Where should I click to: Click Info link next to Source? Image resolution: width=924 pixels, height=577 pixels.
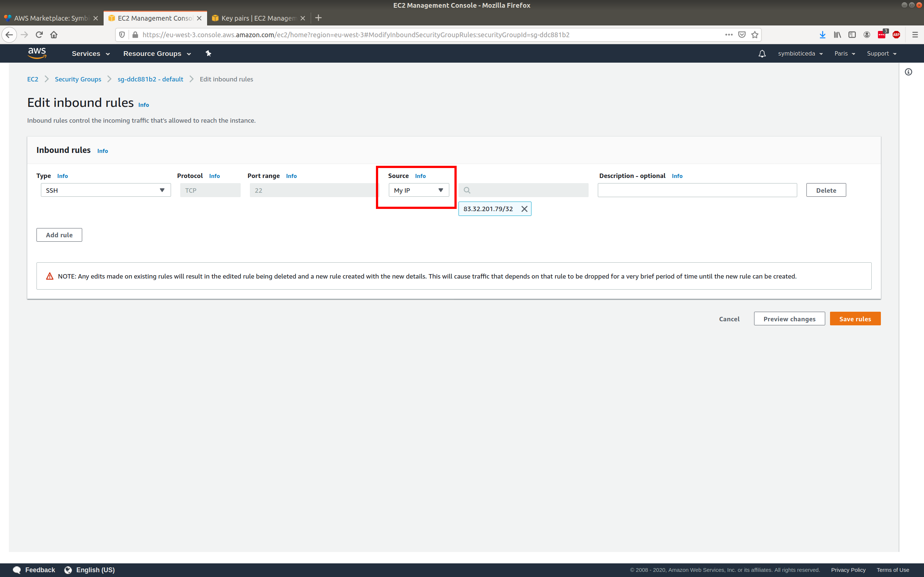coord(420,176)
